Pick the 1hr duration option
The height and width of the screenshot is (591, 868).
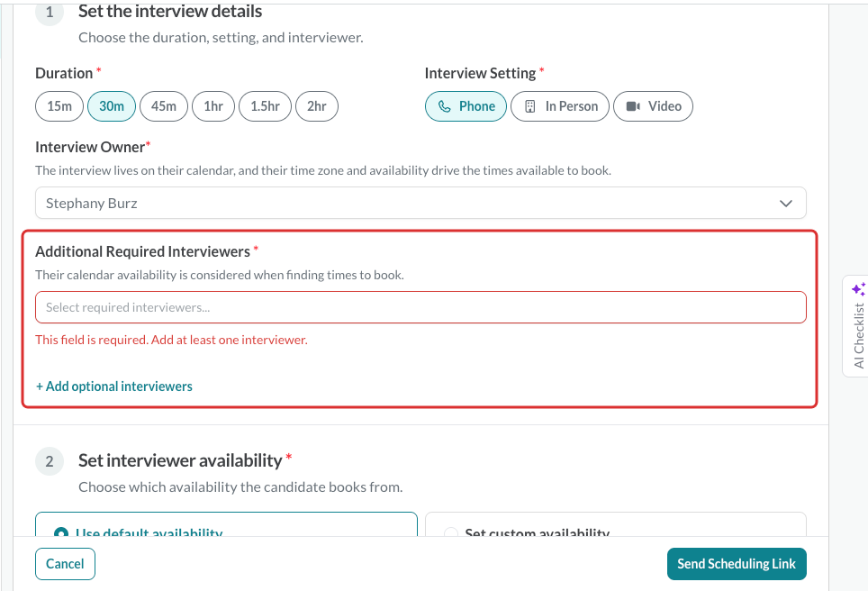(x=213, y=106)
